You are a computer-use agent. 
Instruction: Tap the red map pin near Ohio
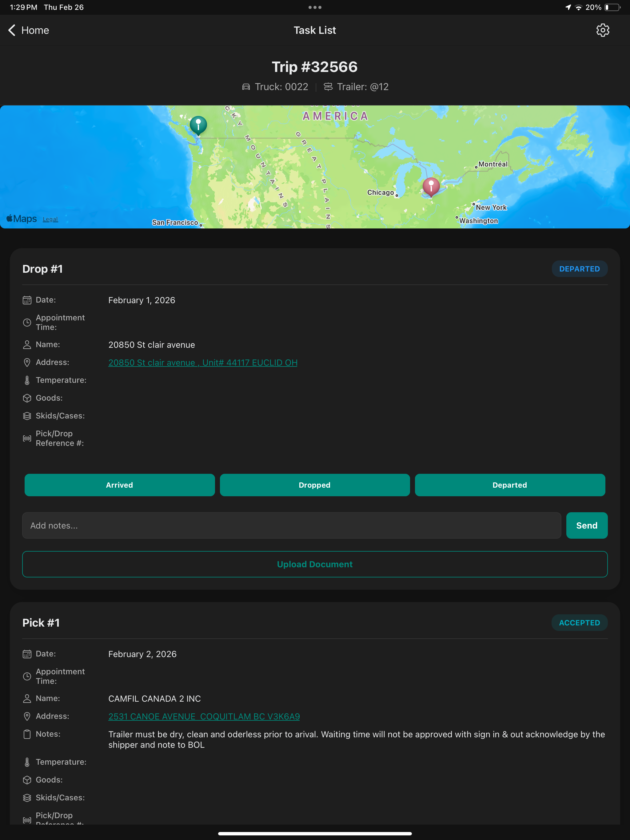[x=431, y=187]
